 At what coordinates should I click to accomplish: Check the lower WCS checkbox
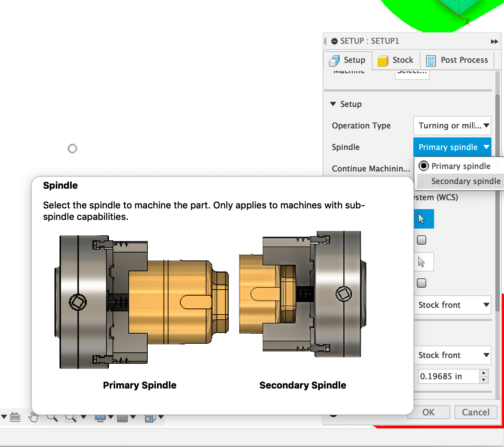pyautogui.click(x=422, y=283)
